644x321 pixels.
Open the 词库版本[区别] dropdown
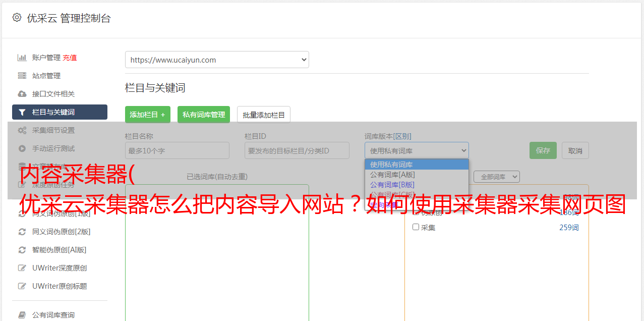(x=417, y=150)
